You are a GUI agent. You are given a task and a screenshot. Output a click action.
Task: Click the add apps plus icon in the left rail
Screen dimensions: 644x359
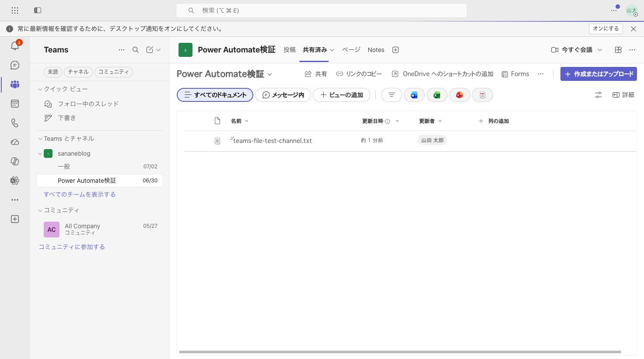15,219
